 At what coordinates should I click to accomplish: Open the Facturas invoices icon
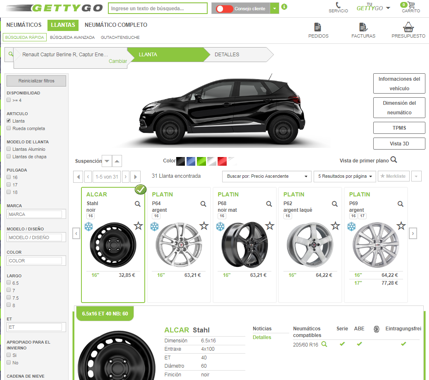pos(363,27)
